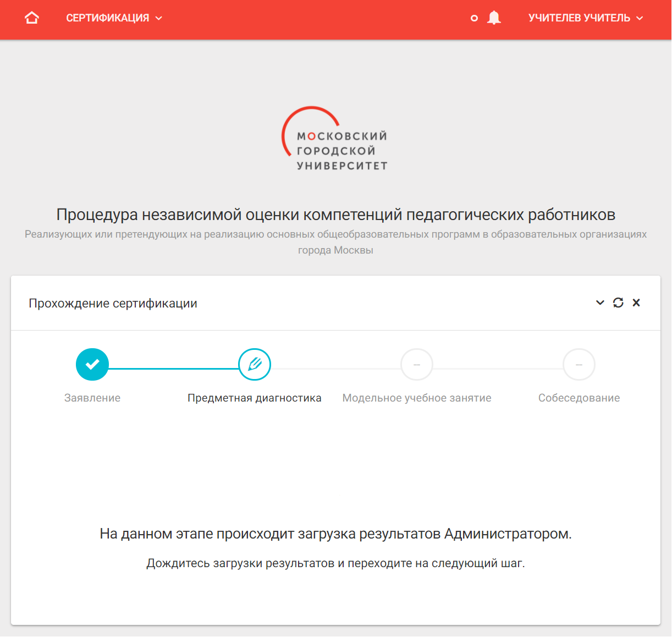
Task: Open the notification bell
Action: click(x=493, y=17)
